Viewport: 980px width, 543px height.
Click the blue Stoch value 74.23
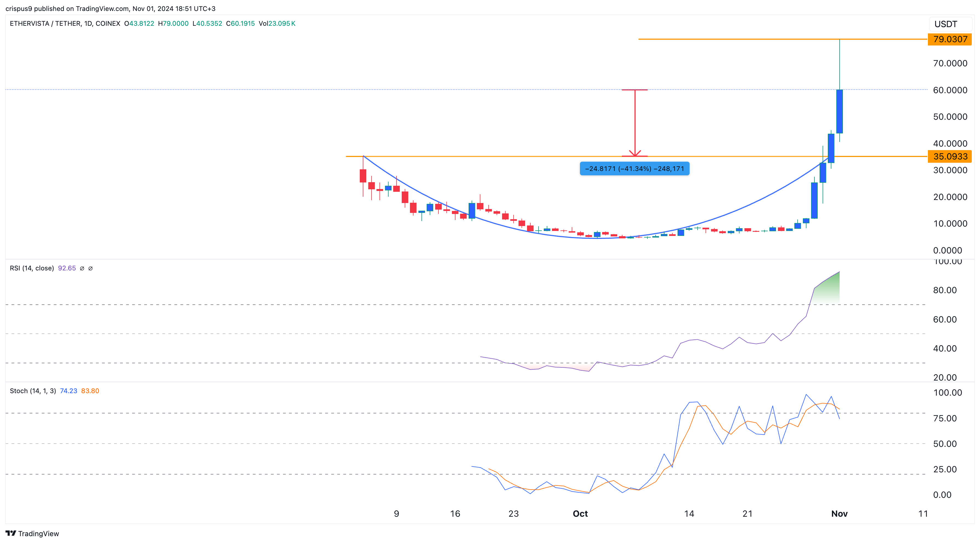click(69, 391)
